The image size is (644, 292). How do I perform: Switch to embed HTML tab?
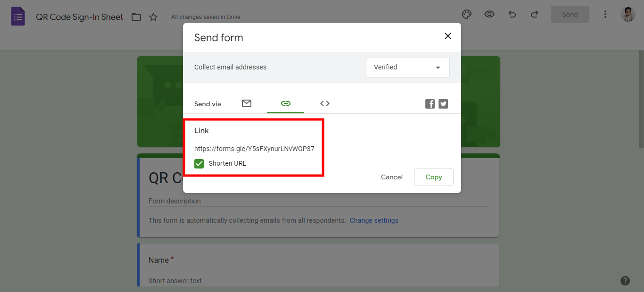tap(325, 103)
